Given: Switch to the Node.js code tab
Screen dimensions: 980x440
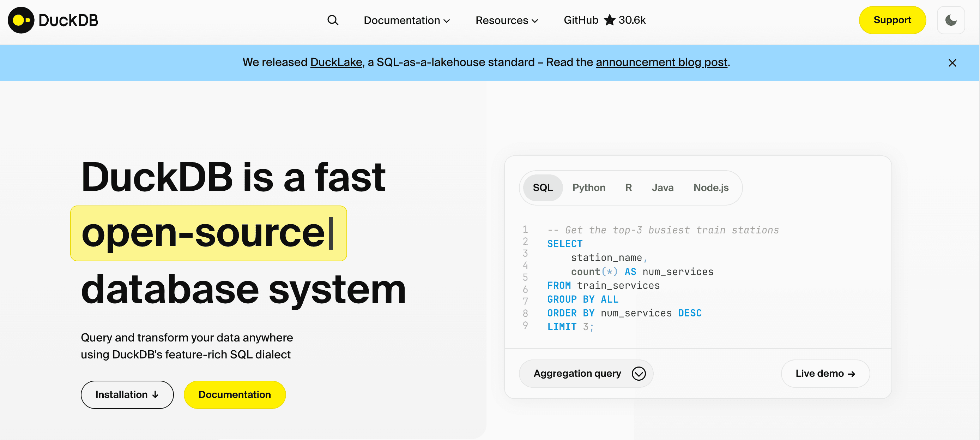Looking at the screenshot, I should (x=710, y=188).
